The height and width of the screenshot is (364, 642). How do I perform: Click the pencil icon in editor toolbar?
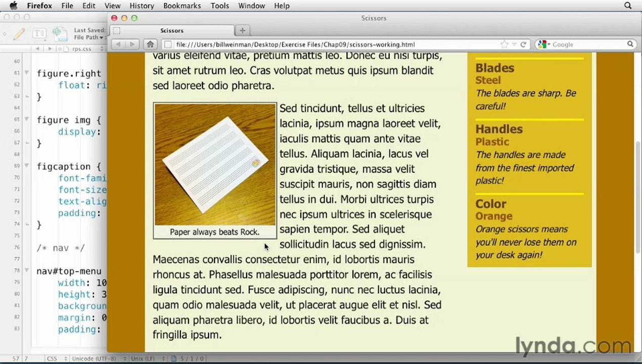(19, 34)
